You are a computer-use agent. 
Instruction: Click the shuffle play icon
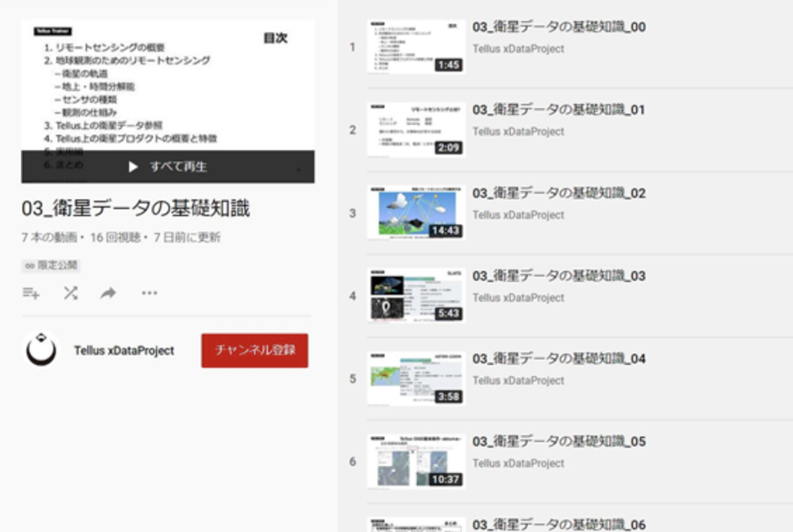pos(70,293)
